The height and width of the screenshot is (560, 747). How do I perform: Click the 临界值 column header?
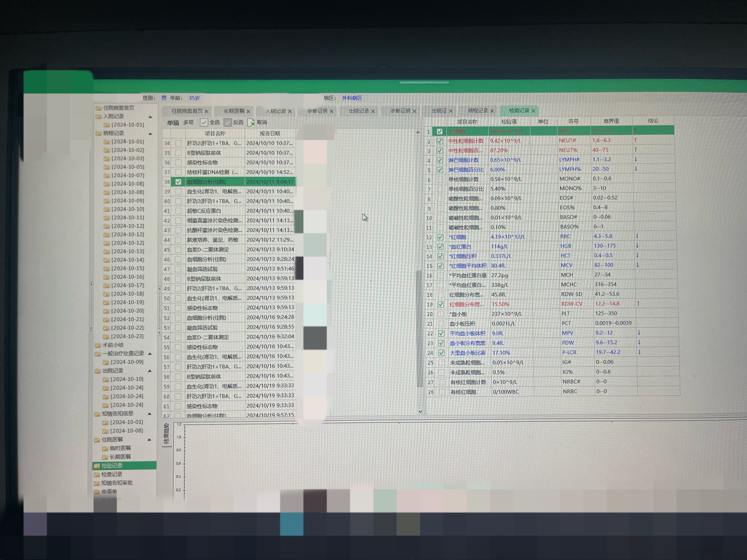pos(611,121)
